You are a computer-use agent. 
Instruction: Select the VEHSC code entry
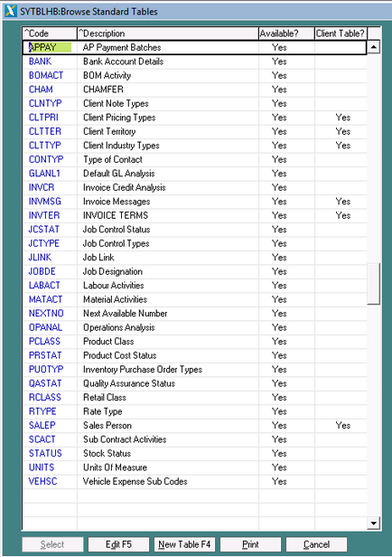42,481
